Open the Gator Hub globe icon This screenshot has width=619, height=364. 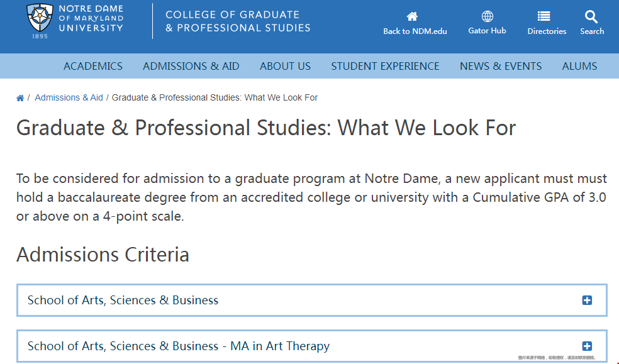point(487,16)
